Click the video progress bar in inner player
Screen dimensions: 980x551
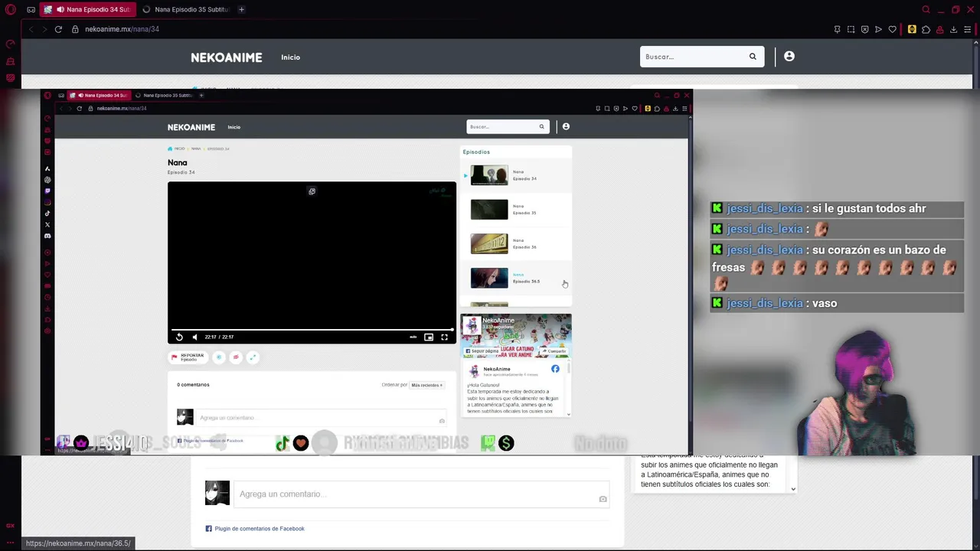point(312,330)
